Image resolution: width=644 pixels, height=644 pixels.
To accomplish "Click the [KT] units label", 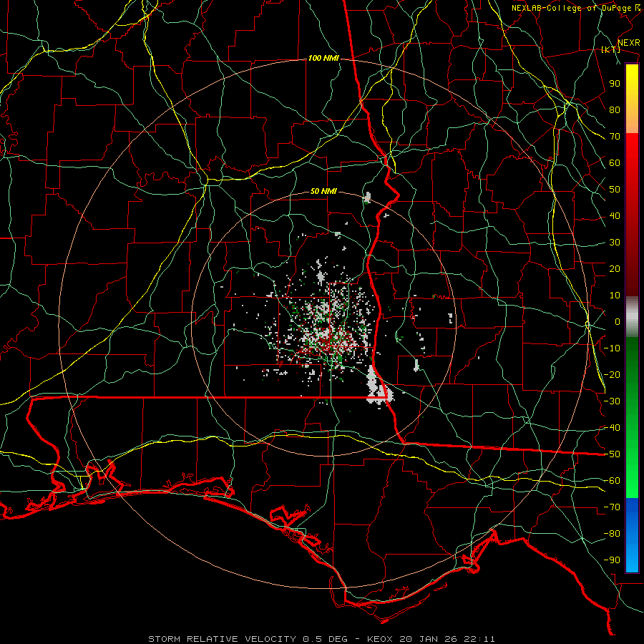I will (610, 49).
